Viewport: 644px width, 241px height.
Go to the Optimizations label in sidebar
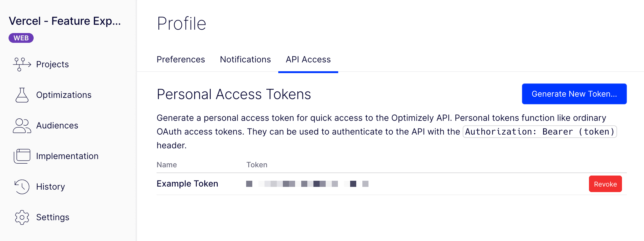(x=64, y=95)
